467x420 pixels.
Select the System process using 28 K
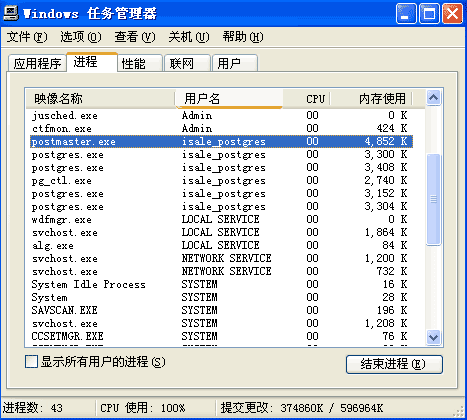tap(221, 297)
